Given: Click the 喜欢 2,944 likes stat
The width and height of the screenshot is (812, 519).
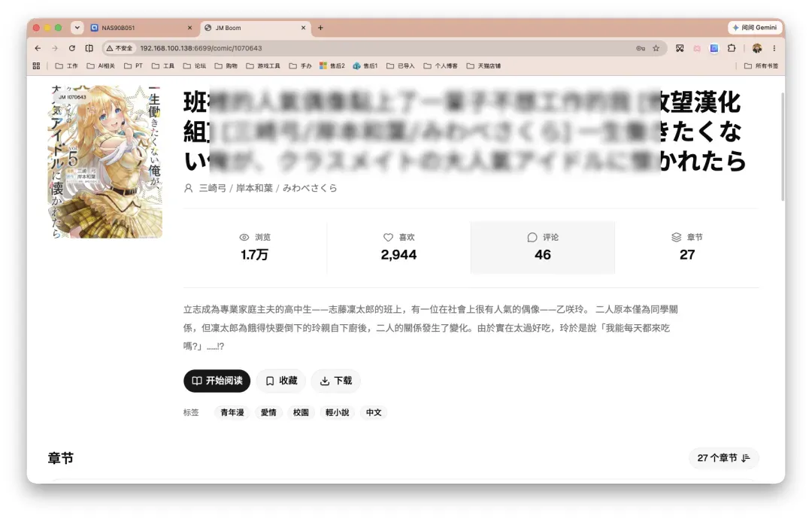Looking at the screenshot, I should pos(398,247).
